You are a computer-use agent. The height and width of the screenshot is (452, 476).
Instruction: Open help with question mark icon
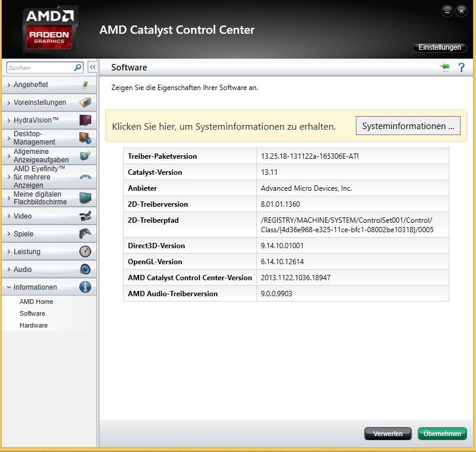pyautogui.click(x=461, y=67)
